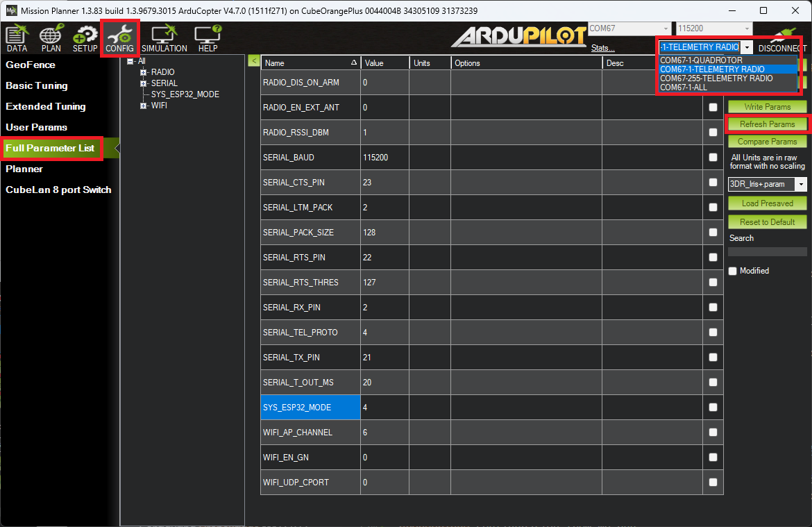The height and width of the screenshot is (527, 812).
Task: Open CubeLan 8 port Switch page
Action: [58, 190]
